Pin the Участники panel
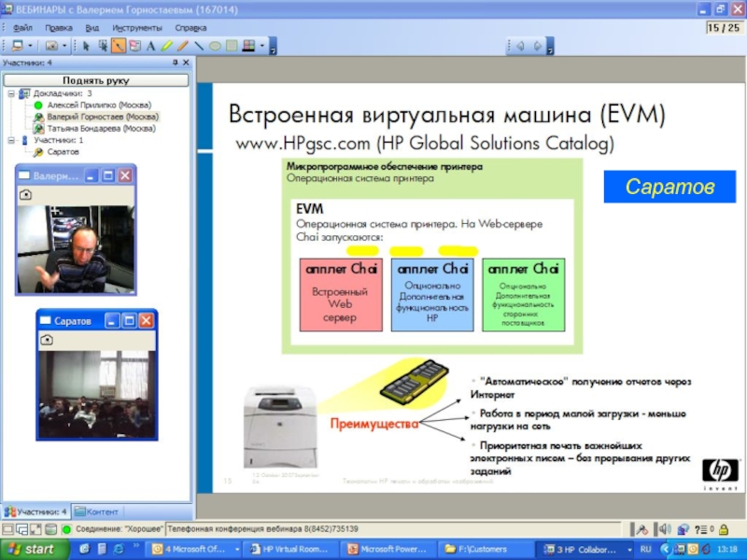 pyautogui.click(x=175, y=63)
